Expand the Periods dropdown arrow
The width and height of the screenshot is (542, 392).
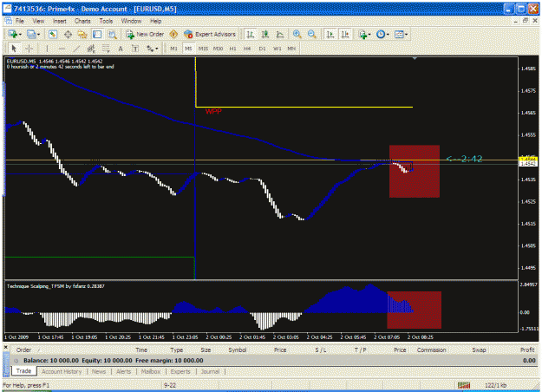point(388,35)
